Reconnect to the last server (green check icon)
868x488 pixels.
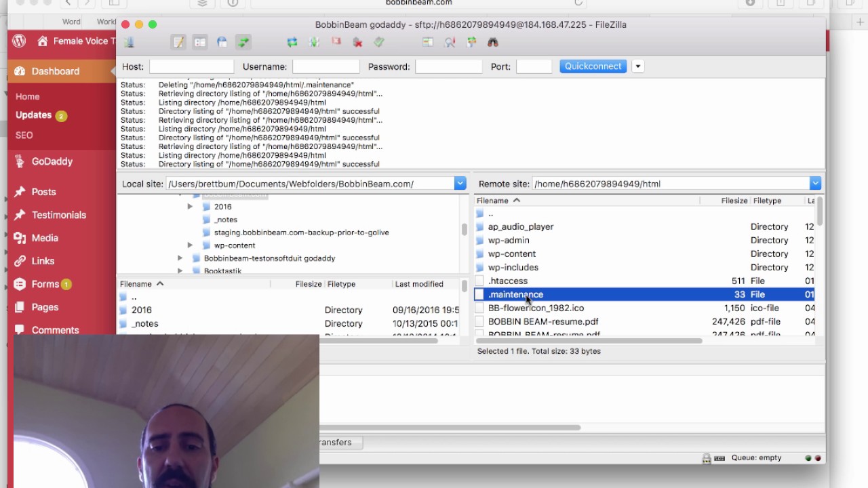pyautogui.click(x=379, y=42)
